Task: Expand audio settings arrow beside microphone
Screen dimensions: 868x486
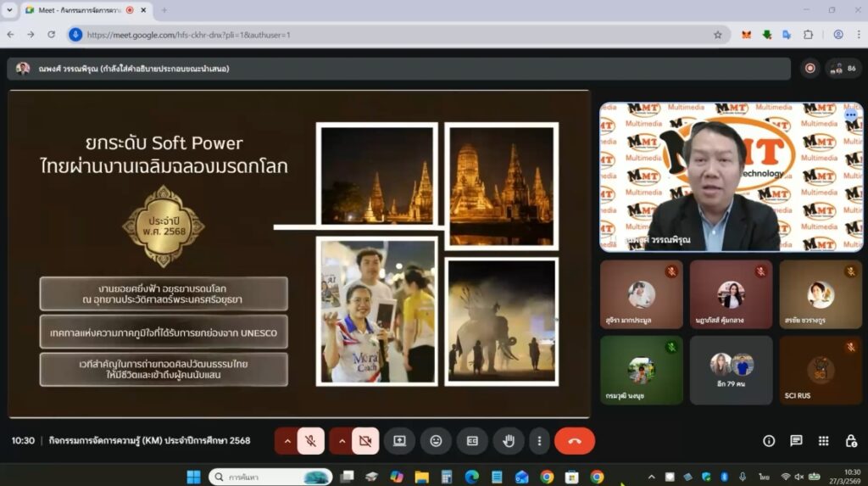Action: (x=287, y=441)
